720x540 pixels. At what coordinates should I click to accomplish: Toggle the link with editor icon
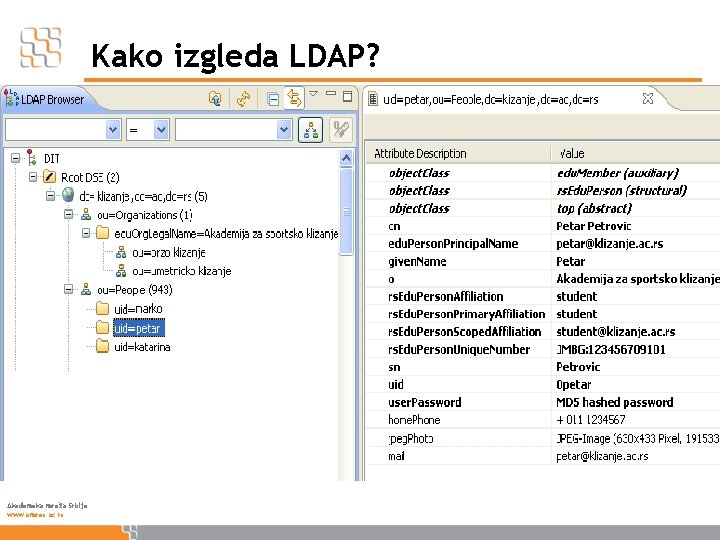[x=294, y=98]
